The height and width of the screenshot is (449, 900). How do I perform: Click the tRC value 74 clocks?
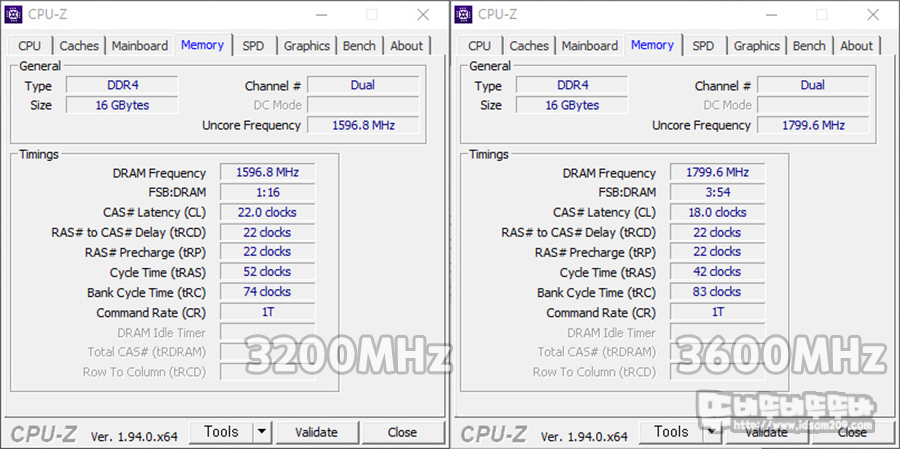[267, 292]
